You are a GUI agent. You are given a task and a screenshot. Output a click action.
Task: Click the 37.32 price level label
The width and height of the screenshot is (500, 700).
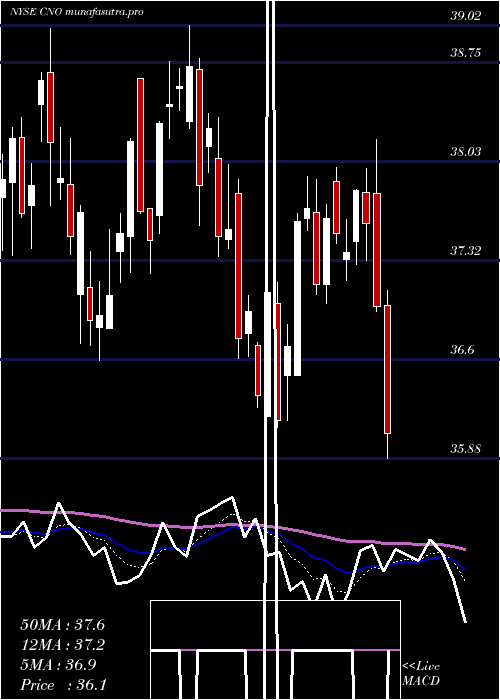pyautogui.click(x=466, y=251)
